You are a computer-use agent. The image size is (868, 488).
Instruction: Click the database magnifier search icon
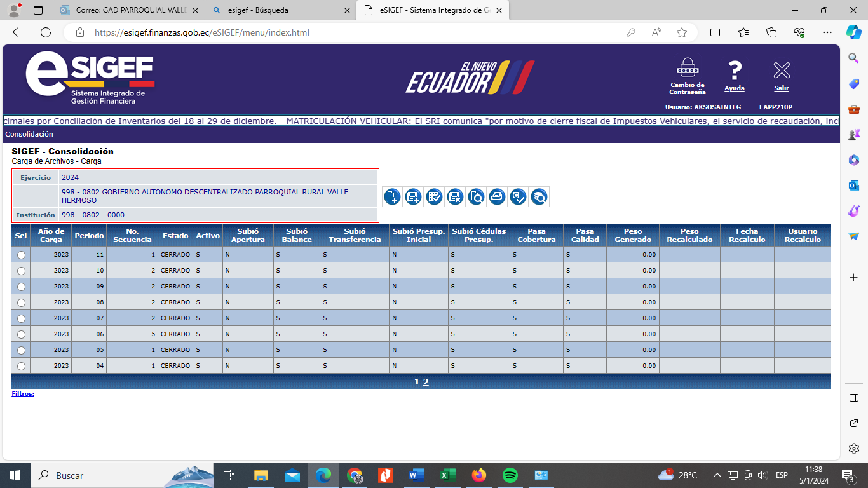coord(539,197)
